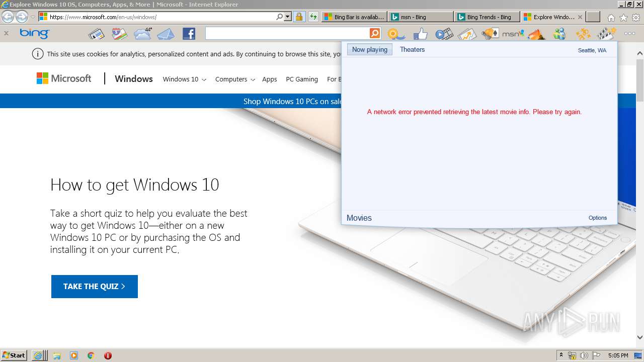Expand the Windows 10 navigation menu

(x=185, y=79)
